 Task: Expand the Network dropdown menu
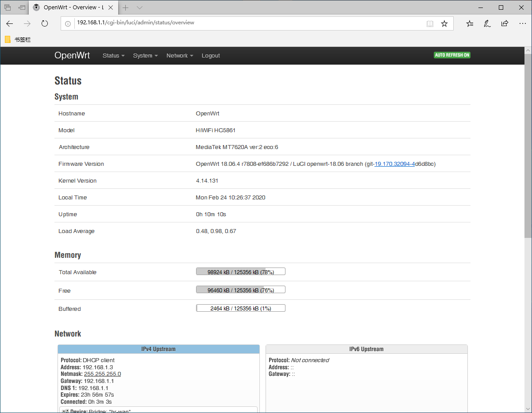[180, 56]
